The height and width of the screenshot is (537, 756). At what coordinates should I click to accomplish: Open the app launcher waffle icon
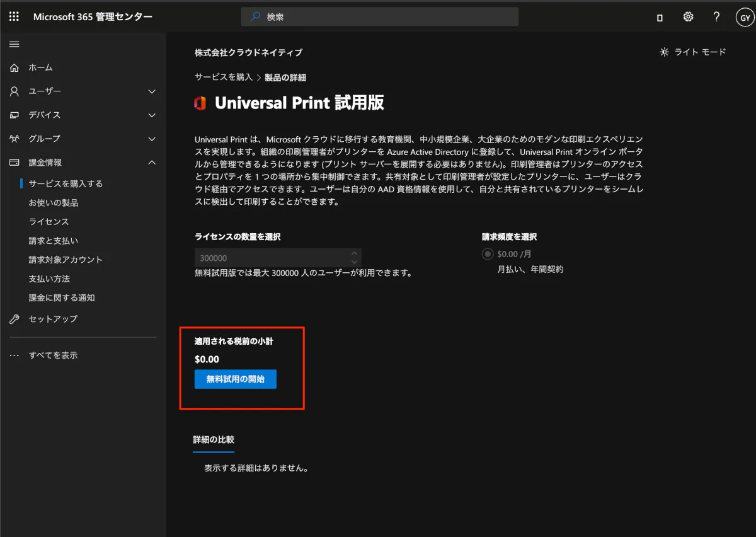pyautogui.click(x=14, y=17)
